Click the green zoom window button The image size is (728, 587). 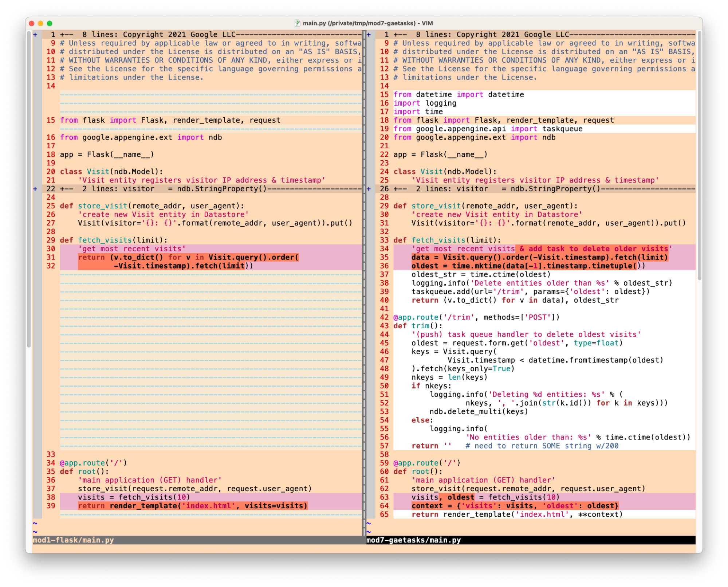click(x=50, y=23)
